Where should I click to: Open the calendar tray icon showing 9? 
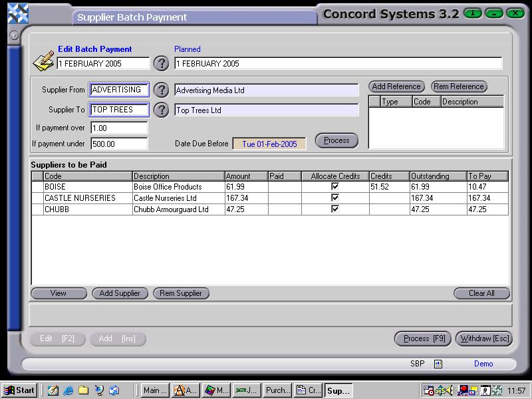tap(485, 391)
